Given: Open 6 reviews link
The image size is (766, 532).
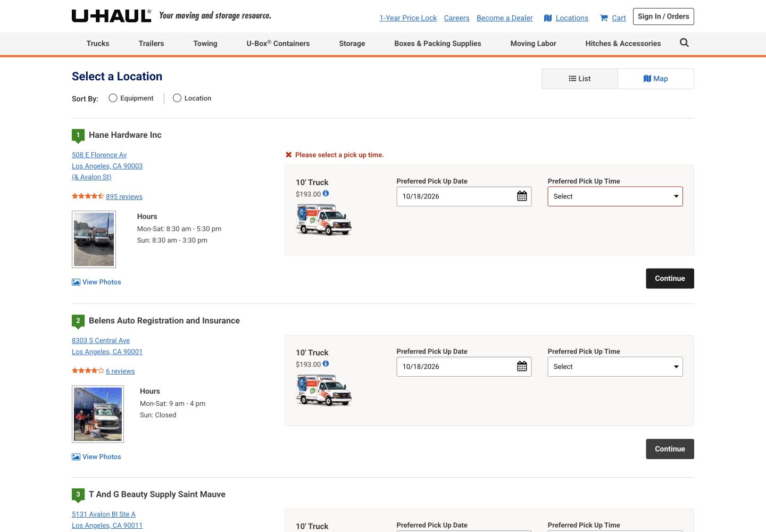Looking at the screenshot, I should tap(120, 371).
